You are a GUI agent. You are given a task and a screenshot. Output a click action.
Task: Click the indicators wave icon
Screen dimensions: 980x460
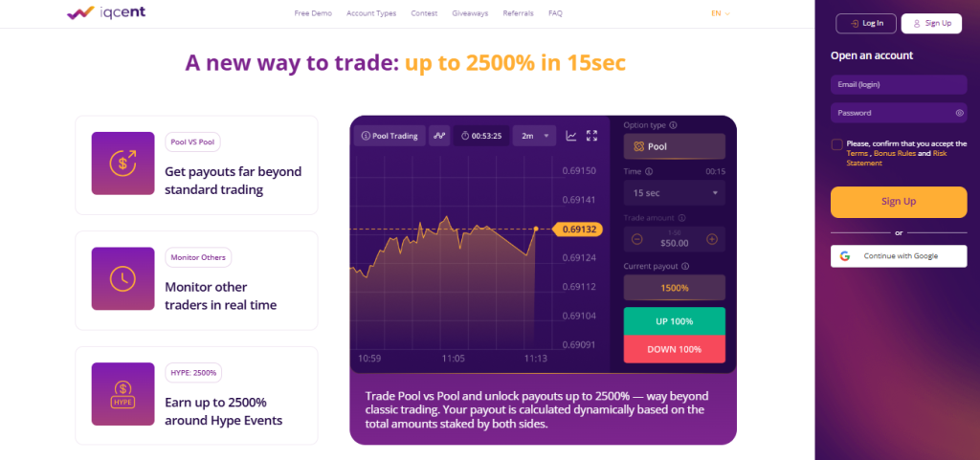coord(439,136)
